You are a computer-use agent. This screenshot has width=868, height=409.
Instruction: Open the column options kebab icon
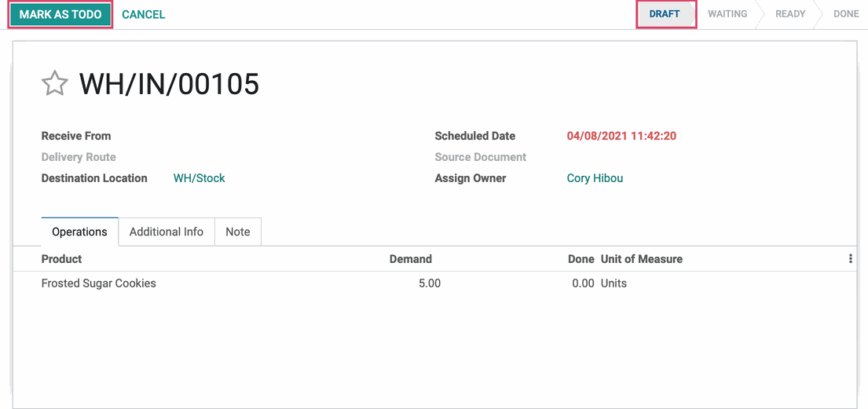tap(850, 258)
